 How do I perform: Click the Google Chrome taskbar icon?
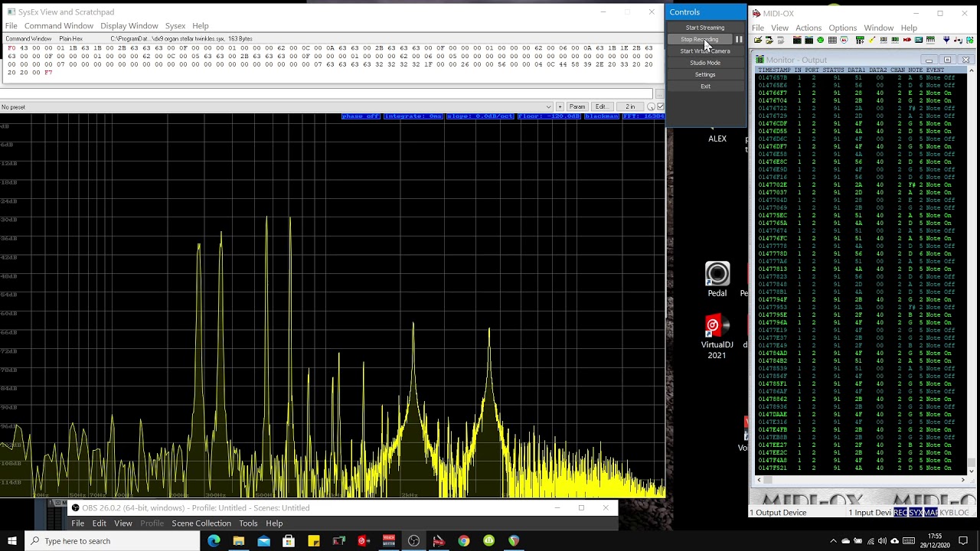(464, 541)
